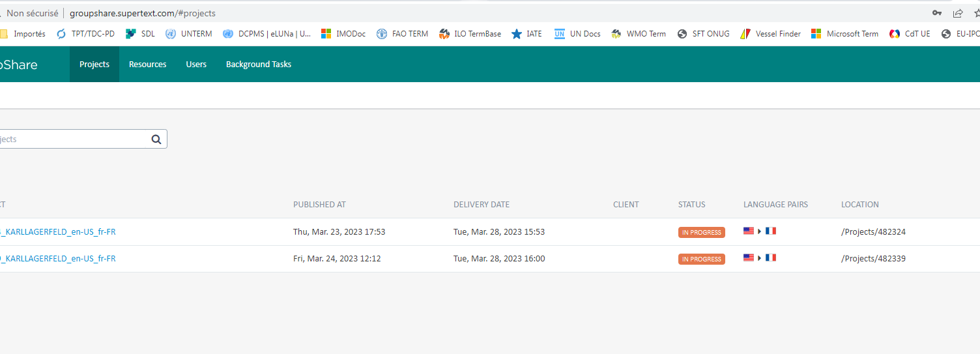Click the share page icon
The width and height of the screenshot is (980, 354).
958,13
